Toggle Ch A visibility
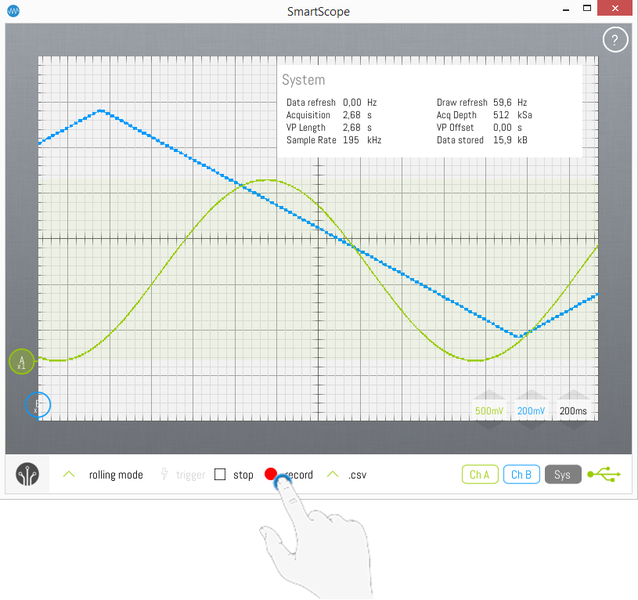Viewport: 638px width, 600px height. (x=479, y=474)
